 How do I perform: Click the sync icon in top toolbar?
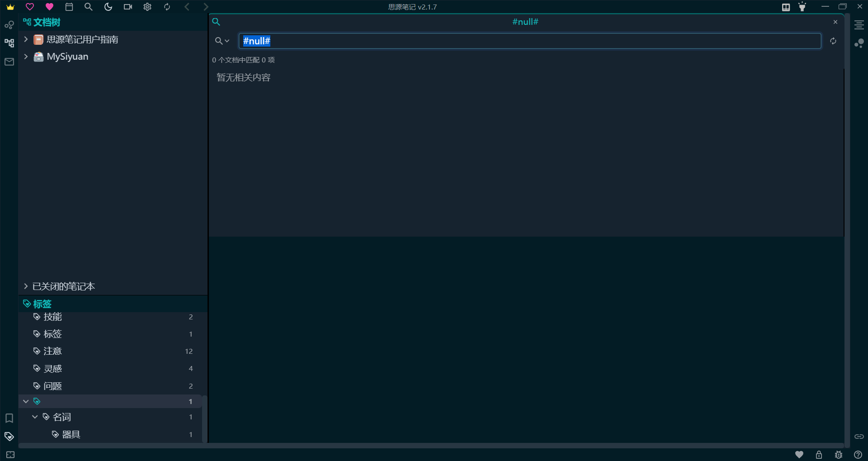167,7
